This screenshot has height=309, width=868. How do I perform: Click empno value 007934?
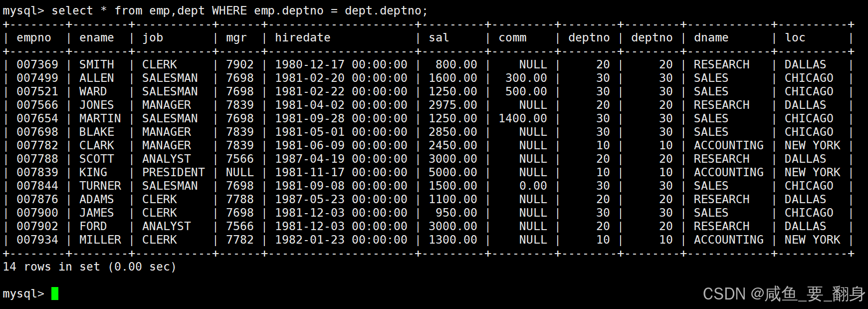(37, 240)
